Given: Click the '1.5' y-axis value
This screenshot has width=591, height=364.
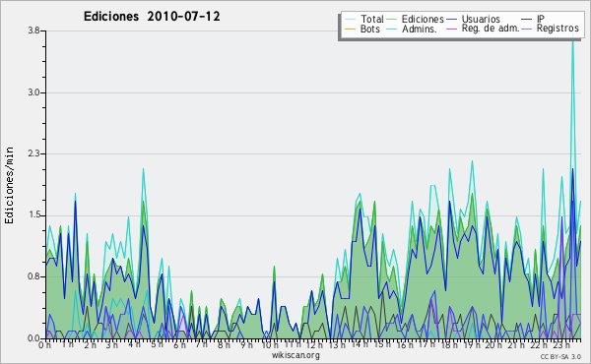Looking at the screenshot, I should (x=33, y=215).
